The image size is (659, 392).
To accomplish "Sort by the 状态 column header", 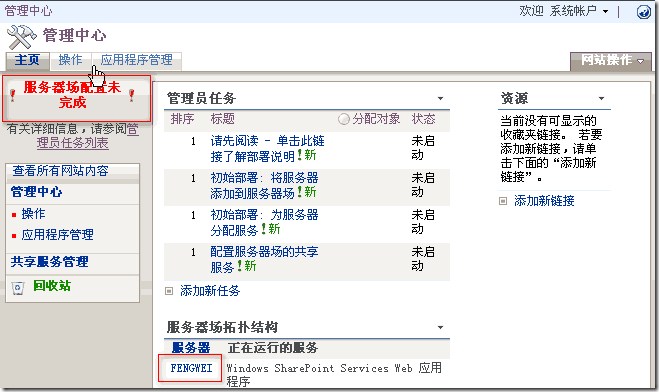I will click(x=423, y=119).
